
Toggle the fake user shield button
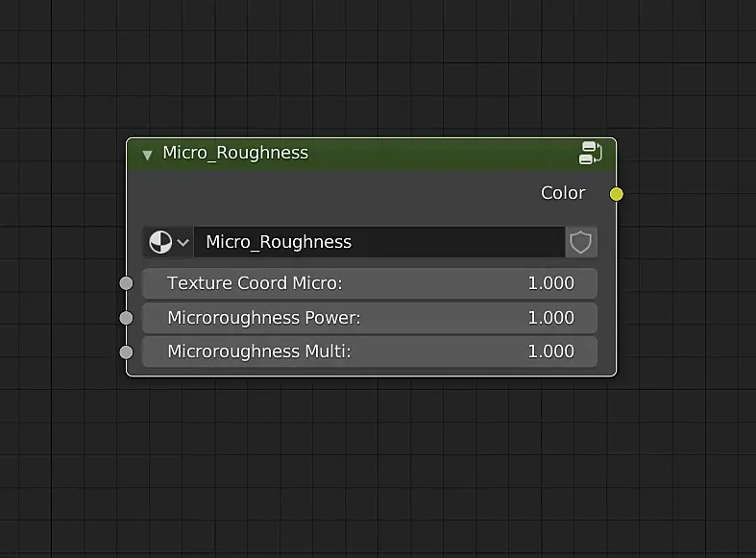pyautogui.click(x=581, y=242)
